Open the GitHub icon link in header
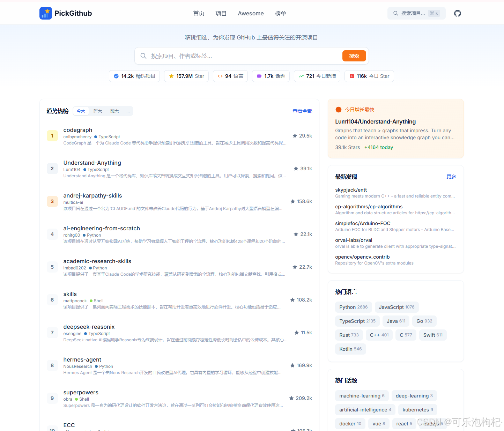The width and height of the screenshot is (504, 431). (458, 13)
